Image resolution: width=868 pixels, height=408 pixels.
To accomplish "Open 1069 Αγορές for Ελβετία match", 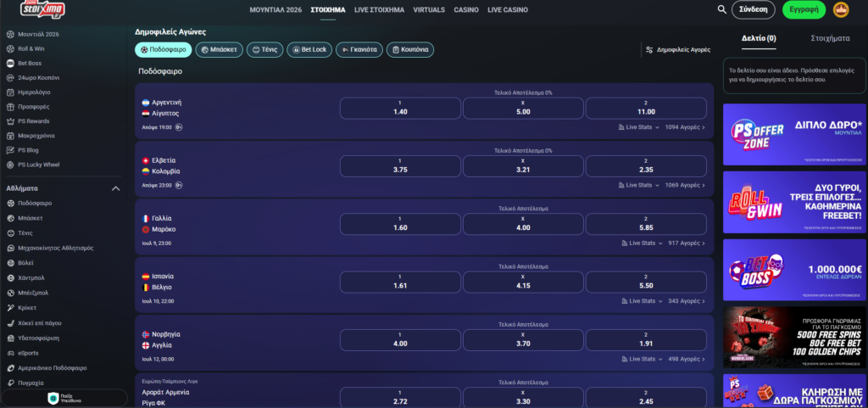I will pyautogui.click(x=685, y=185).
